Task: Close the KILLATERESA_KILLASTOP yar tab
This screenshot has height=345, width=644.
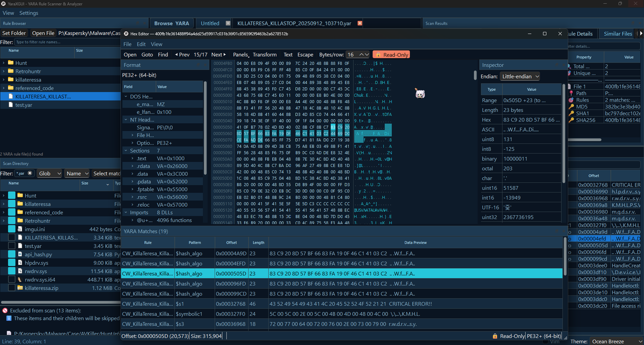Action: click(x=360, y=23)
